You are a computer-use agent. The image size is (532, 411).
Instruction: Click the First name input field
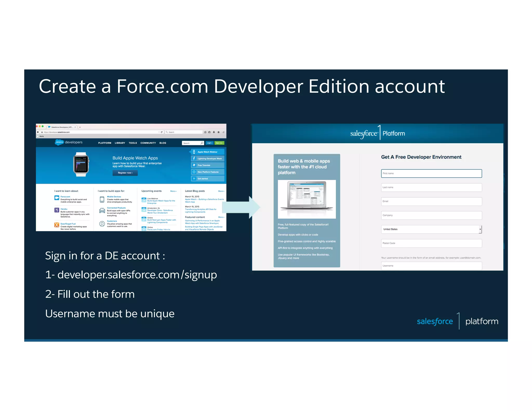[431, 173]
